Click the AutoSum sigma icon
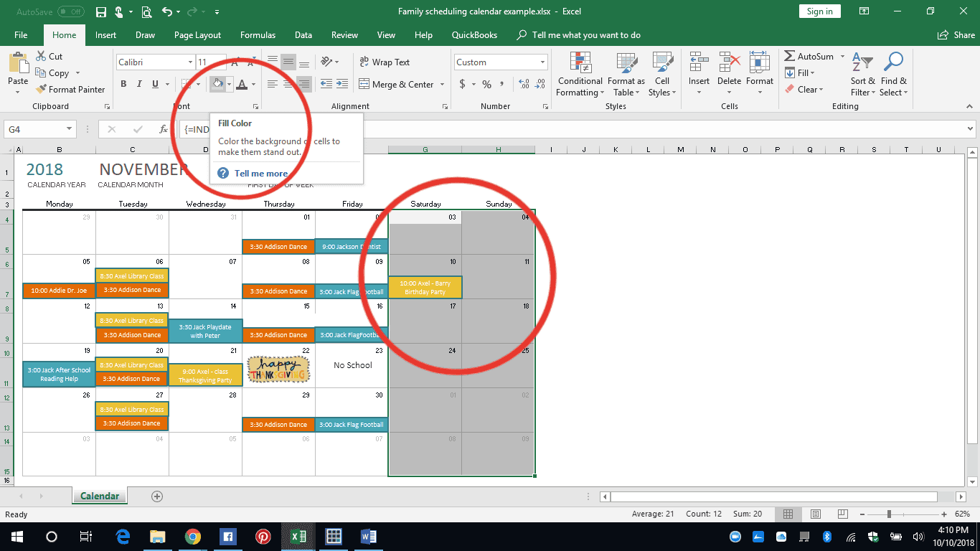 [x=789, y=57]
